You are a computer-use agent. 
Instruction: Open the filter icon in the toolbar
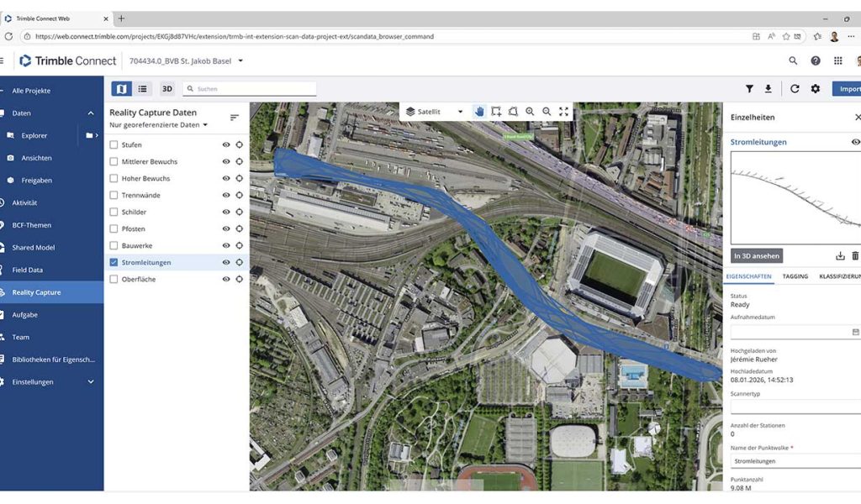pos(750,88)
